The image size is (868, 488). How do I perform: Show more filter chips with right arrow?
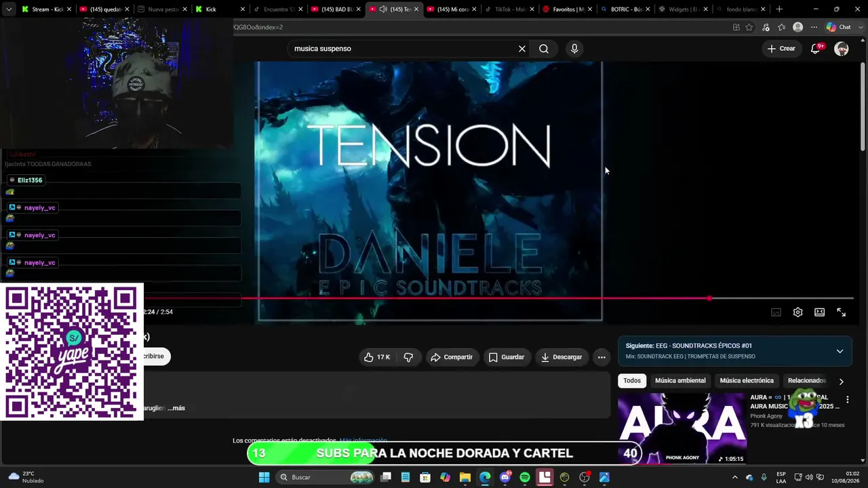(x=841, y=381)
